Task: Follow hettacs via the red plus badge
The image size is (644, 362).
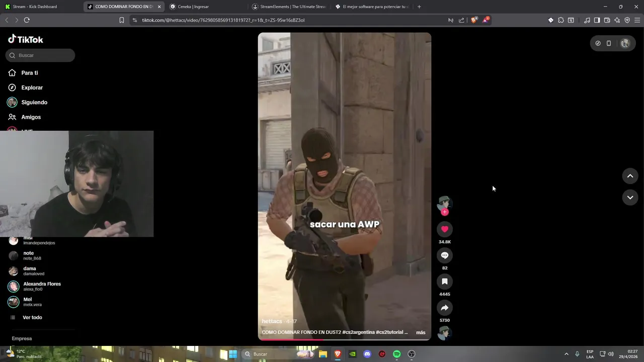Action: click(444, 212)
